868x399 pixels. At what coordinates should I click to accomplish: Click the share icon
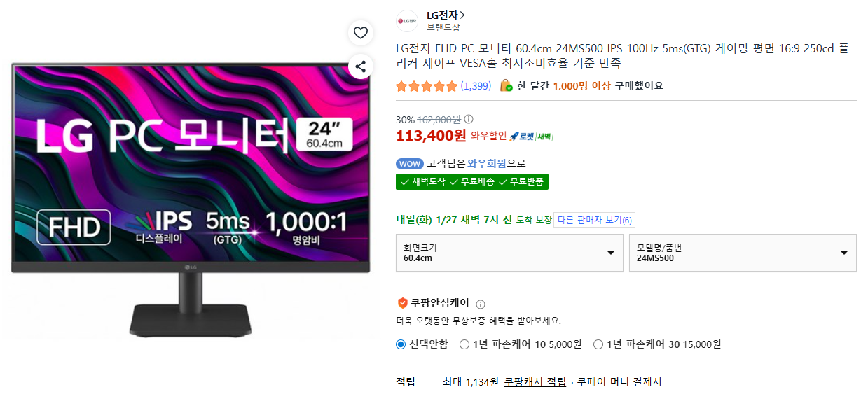[361, 66]
